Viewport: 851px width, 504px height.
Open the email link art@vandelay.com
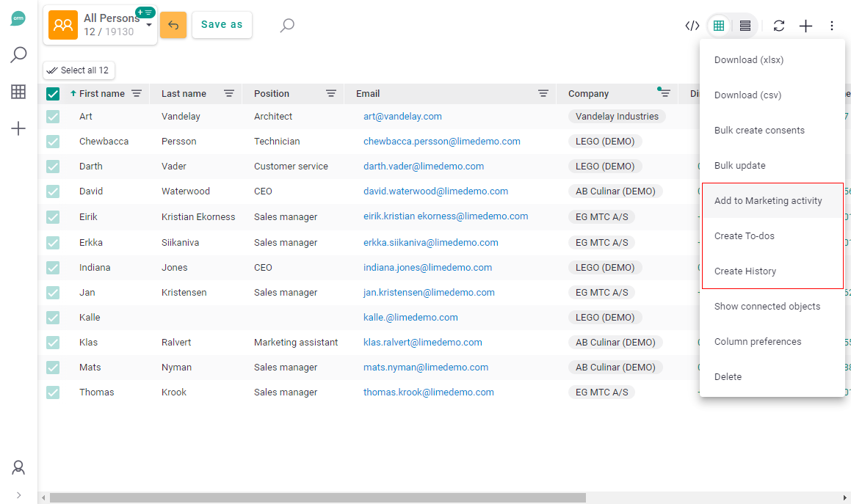coord(402,116)
